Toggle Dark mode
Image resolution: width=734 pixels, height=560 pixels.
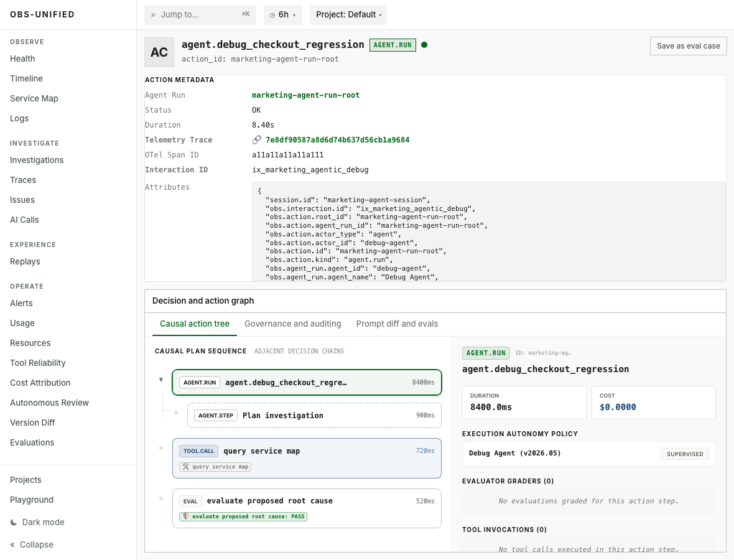[x=37, y=522]
